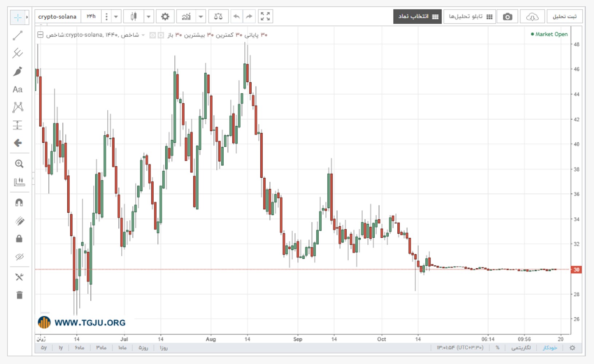Take a chart snapshot with camera icon
The height and width of the screenshot is (364, 594).
[x=507, y=16]
